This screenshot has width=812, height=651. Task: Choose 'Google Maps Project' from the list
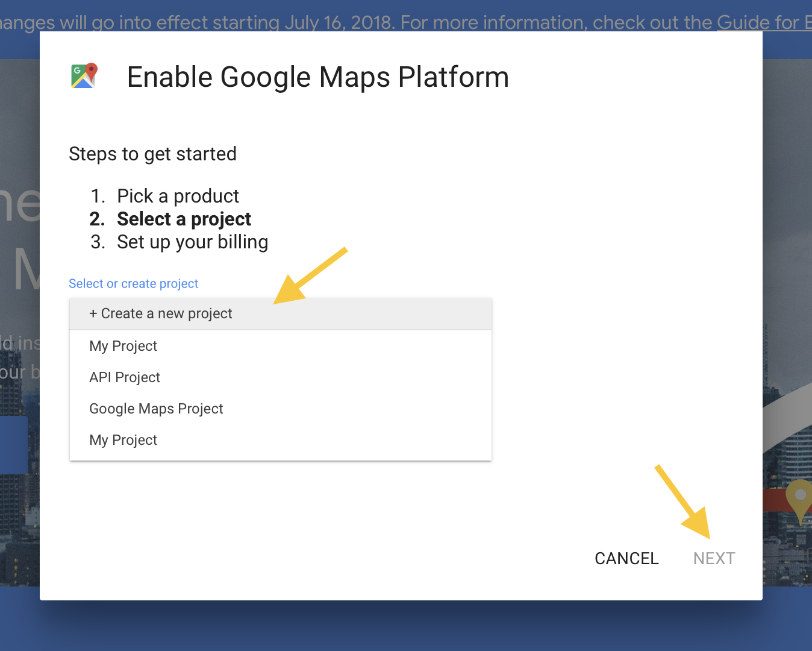281,409
